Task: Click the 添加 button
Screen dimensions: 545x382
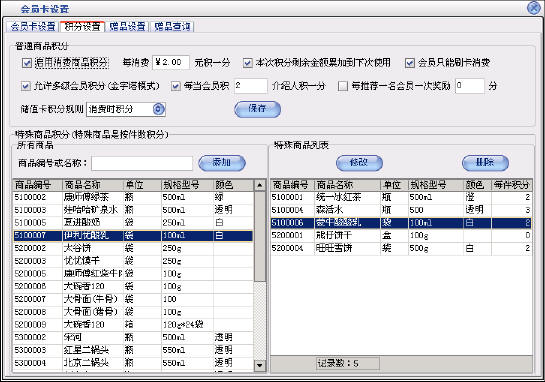Action: coord(222,163)
